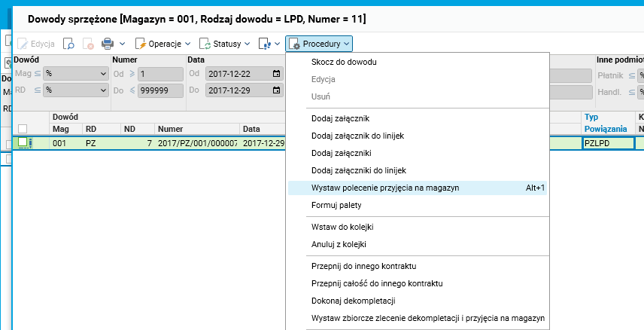
Task: Open calendar for Data Do date
Action: [x=276, y=90]
